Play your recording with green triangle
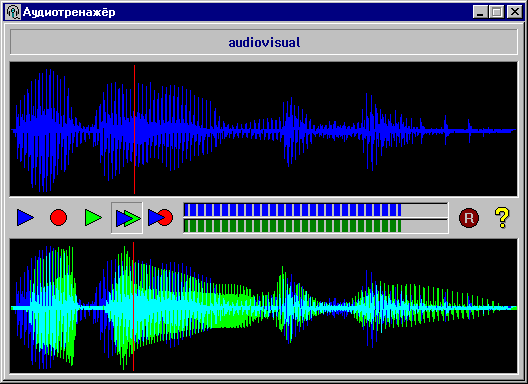Screen dimensions: 528x384 (93, 218)
